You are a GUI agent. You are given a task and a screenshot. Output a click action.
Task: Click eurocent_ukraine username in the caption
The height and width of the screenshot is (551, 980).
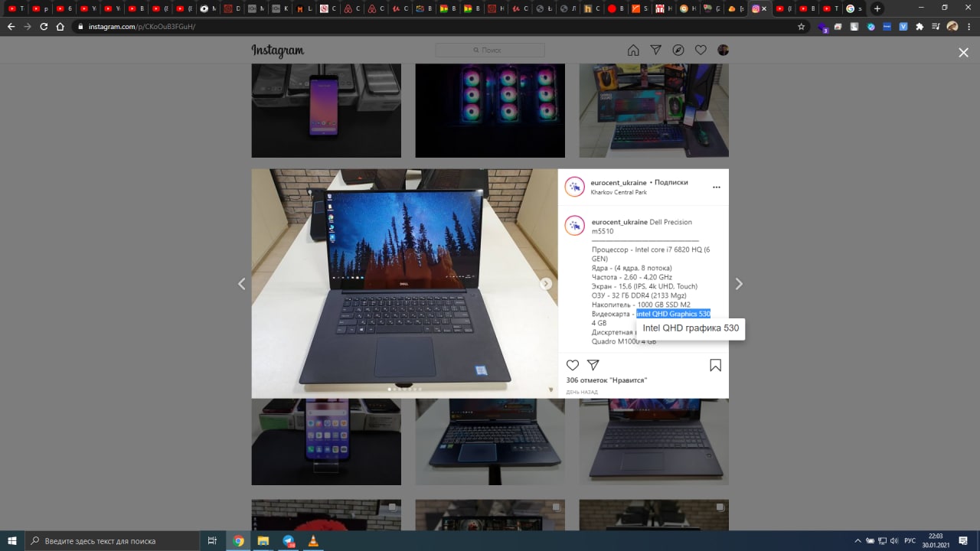click(619, 222)
